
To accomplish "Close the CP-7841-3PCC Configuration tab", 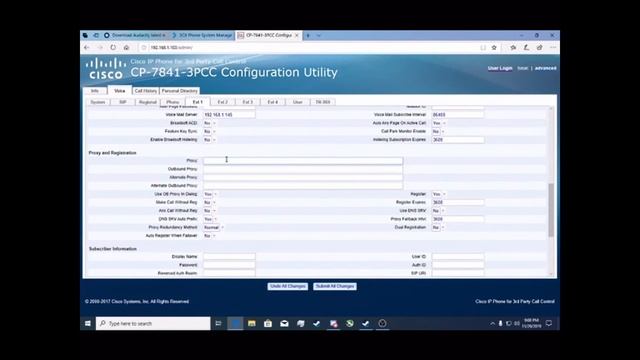I will [x=297, y=36].
